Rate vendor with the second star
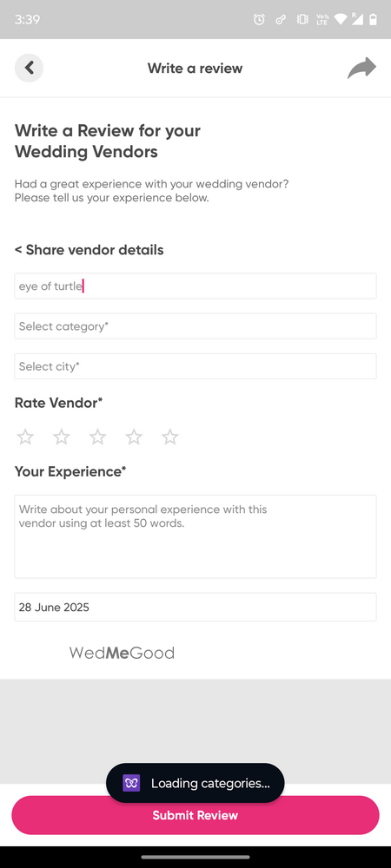This screenshot has height=868, width=391. click(x=62, y=437)
